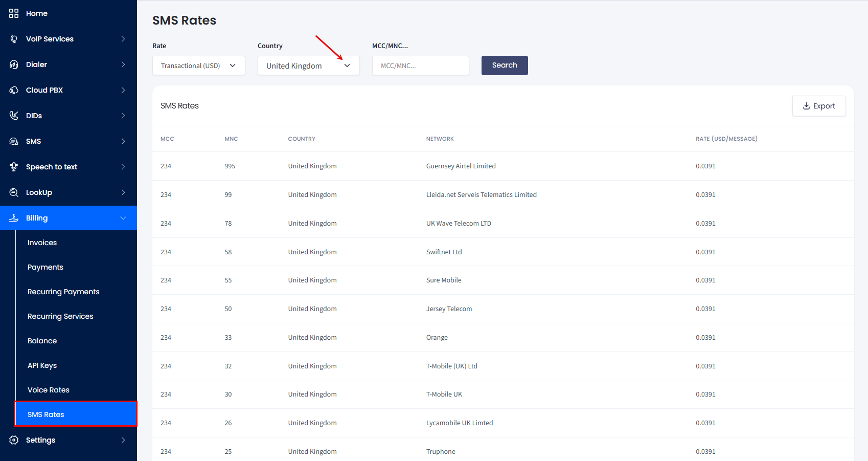Viewport: 868px width, 461px height.
Task: Click the Jersey Telecom network cell
Action: pyautogui.click(x=449, y=309)
